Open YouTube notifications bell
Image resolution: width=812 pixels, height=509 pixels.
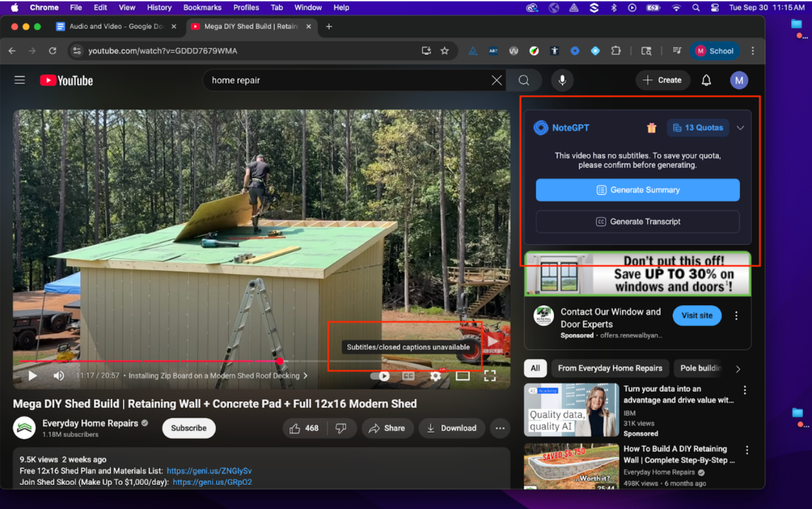click(706, 80)
